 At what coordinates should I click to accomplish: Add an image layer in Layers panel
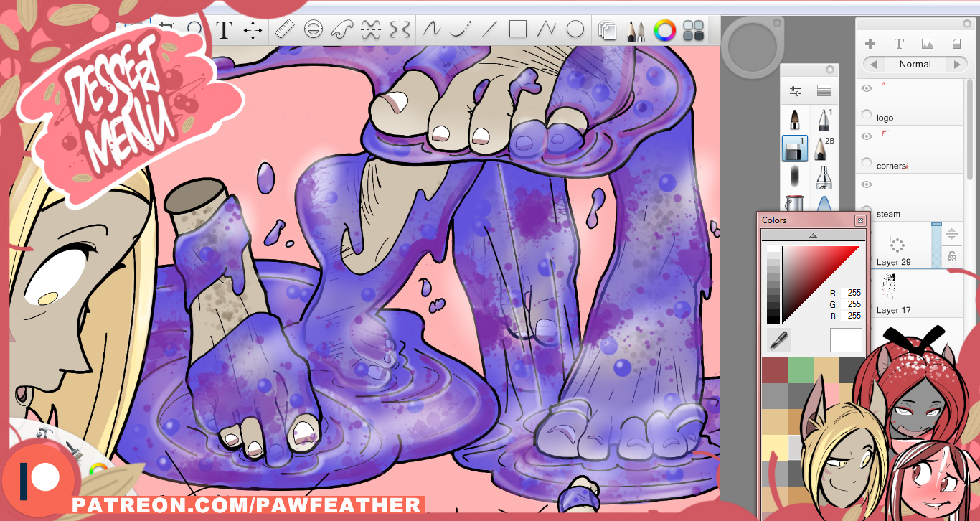[928, 44]
